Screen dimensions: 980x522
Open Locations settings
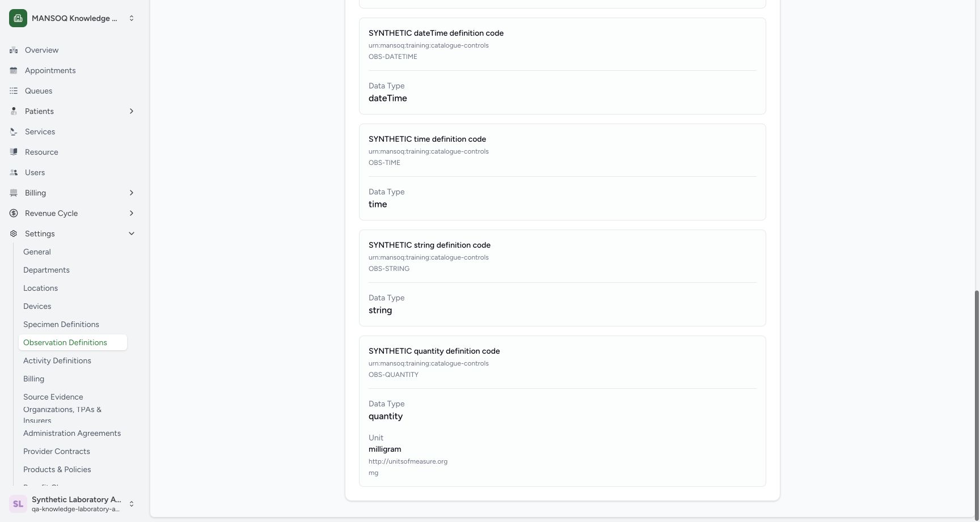pos(73,288)
